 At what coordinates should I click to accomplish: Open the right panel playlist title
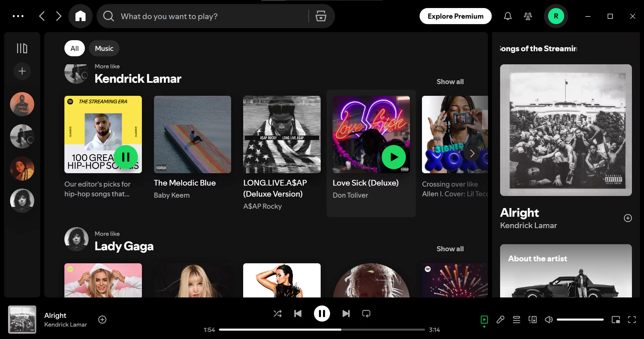(x=538, y=49)
